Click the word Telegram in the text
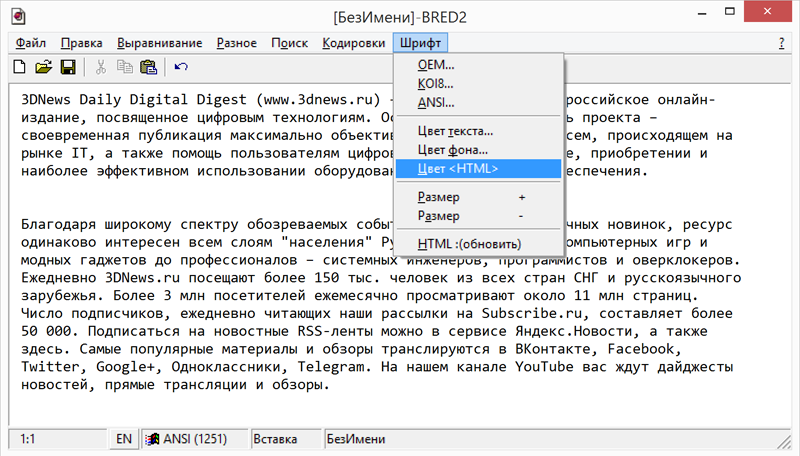Screen dimensions: 800x456 click(x=331, y=367)
